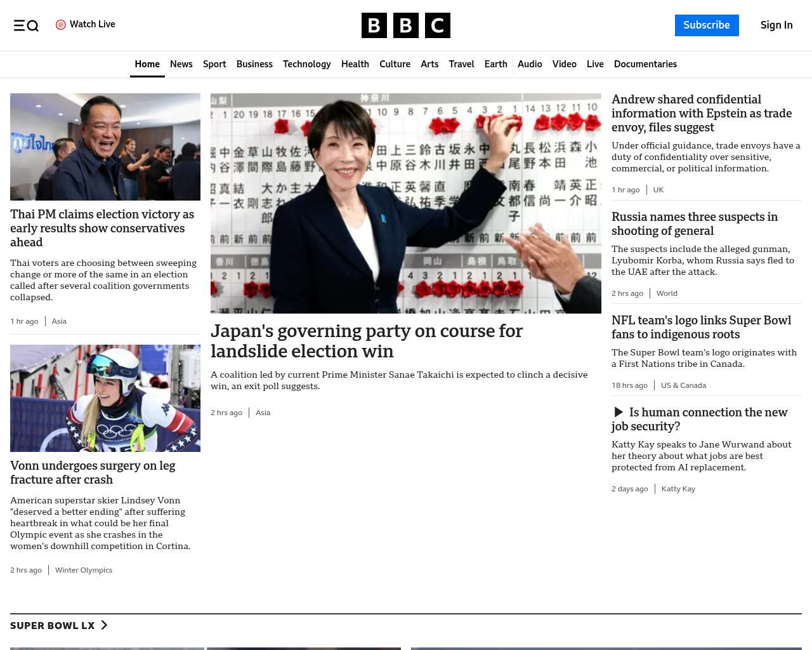The image size is (812, 650).
Task: Click the red Watch Live icon
Action: point(61,25)
